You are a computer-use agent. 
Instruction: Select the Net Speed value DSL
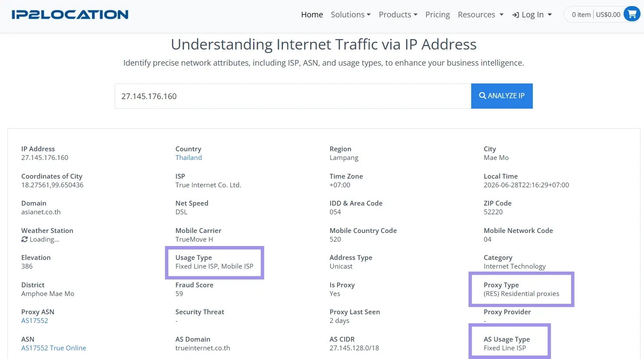coord(181,212)
